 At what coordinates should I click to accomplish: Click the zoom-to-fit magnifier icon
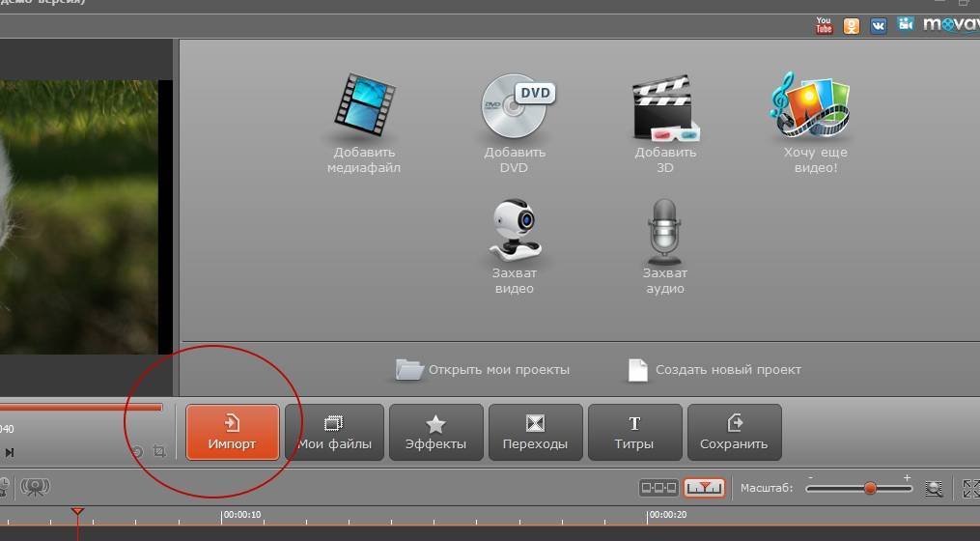point(934,488)
